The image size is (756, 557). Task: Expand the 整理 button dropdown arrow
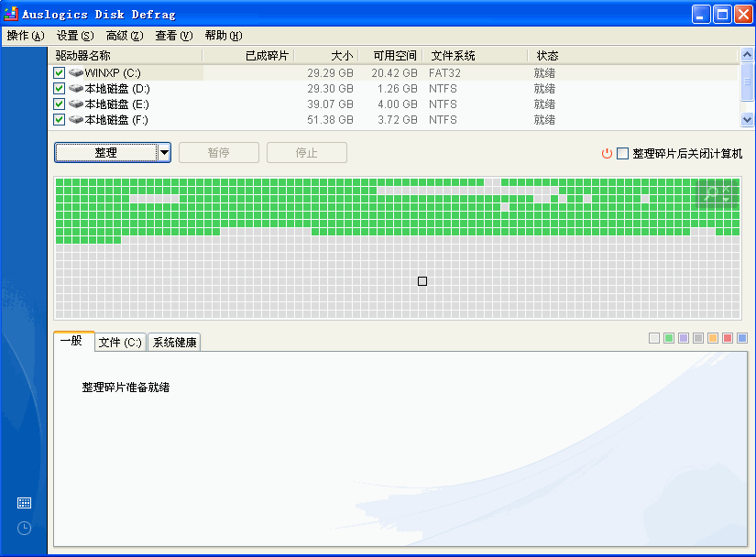point(164,153)
